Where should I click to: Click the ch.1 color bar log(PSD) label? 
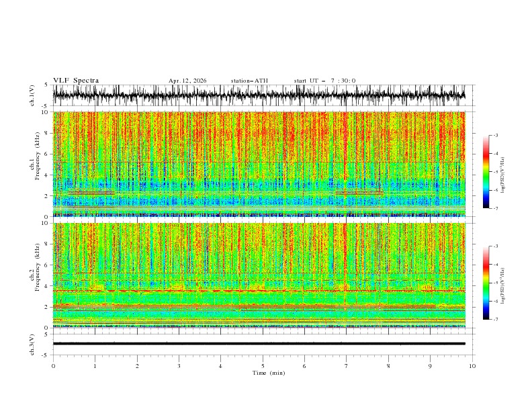click(x=502, y=175)
